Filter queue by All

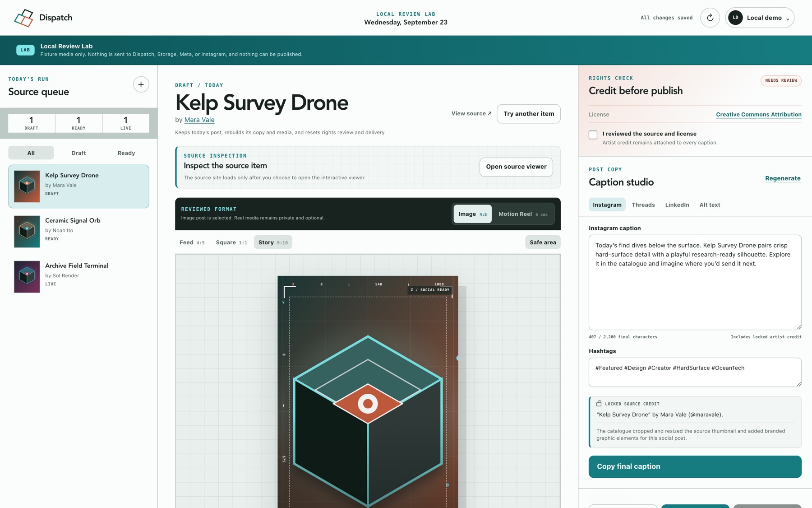pos(31,153)
